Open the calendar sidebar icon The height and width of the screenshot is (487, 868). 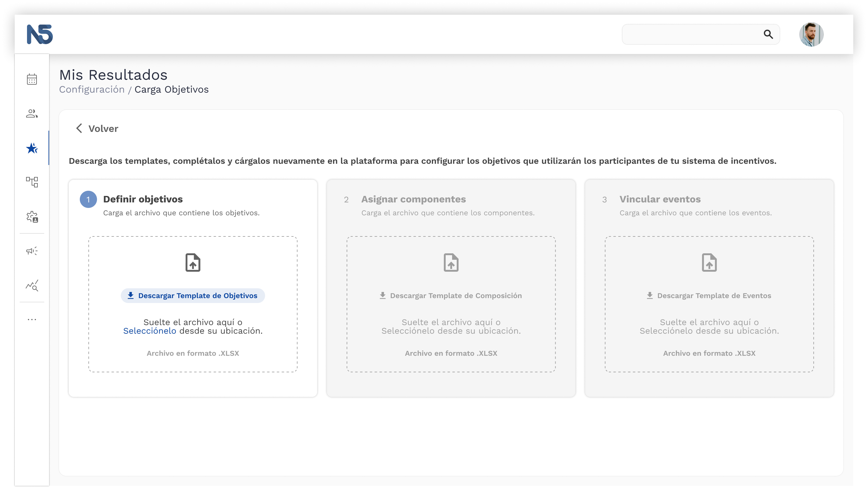pos(32,79)
